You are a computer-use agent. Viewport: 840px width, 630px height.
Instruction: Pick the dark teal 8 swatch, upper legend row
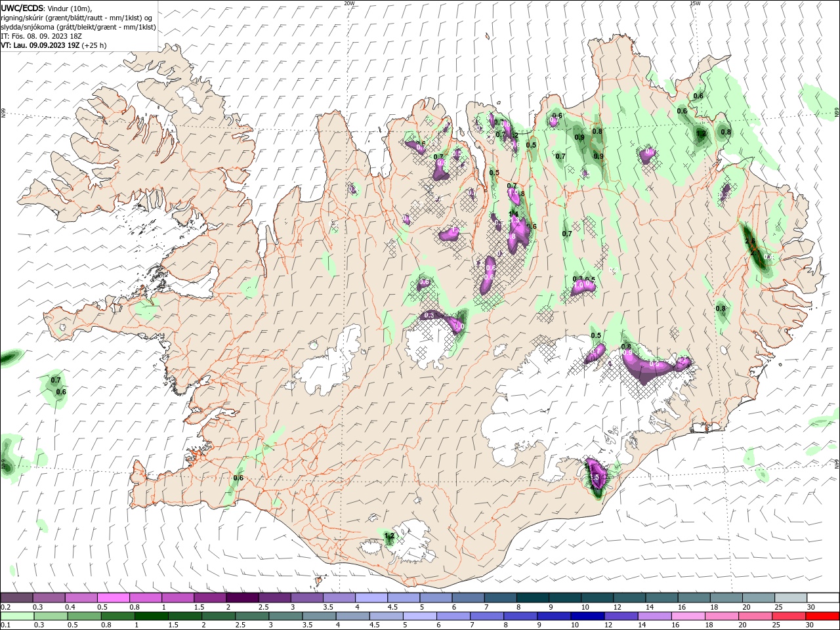pos(532,598)
